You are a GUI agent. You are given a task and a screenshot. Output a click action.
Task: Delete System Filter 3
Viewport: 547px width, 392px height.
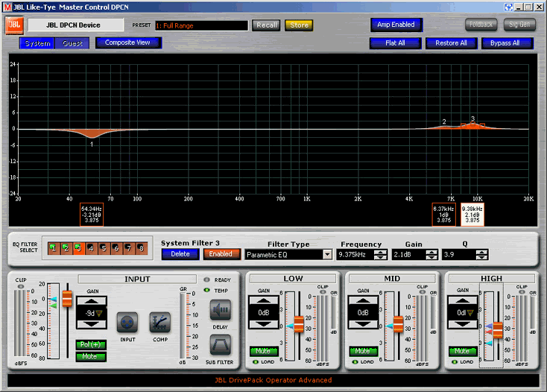180,254
